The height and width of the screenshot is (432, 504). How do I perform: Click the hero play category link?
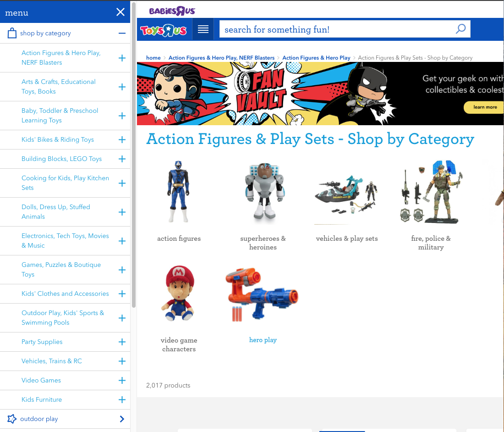[263, 340]
